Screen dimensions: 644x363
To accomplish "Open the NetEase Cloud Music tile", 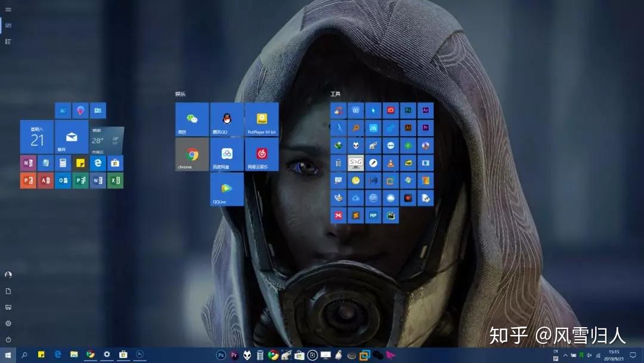I will 262,154.
